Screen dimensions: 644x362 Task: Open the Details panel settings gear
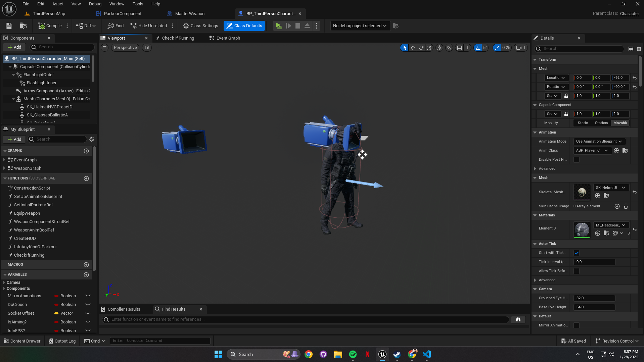click(639, 49)
